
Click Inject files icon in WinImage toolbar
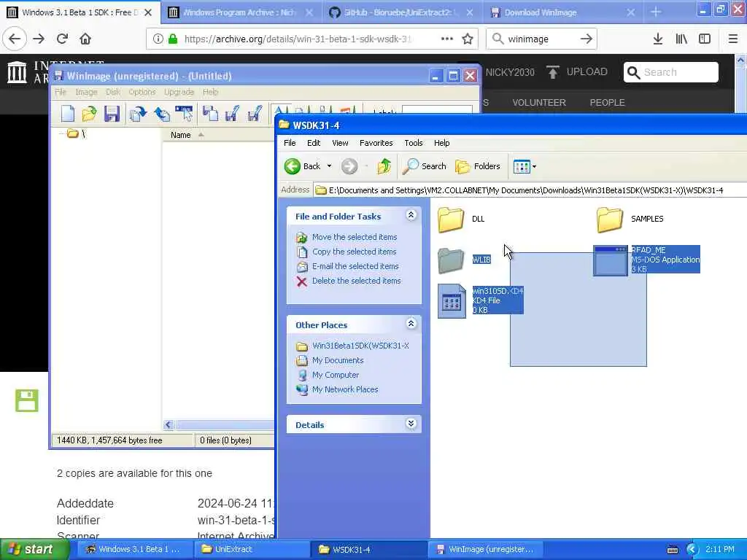(138, 114)
